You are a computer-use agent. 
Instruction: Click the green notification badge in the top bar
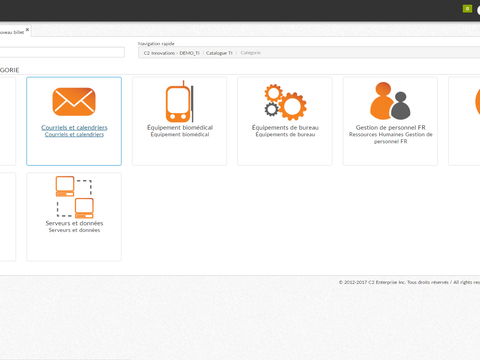tap(467, 9)
